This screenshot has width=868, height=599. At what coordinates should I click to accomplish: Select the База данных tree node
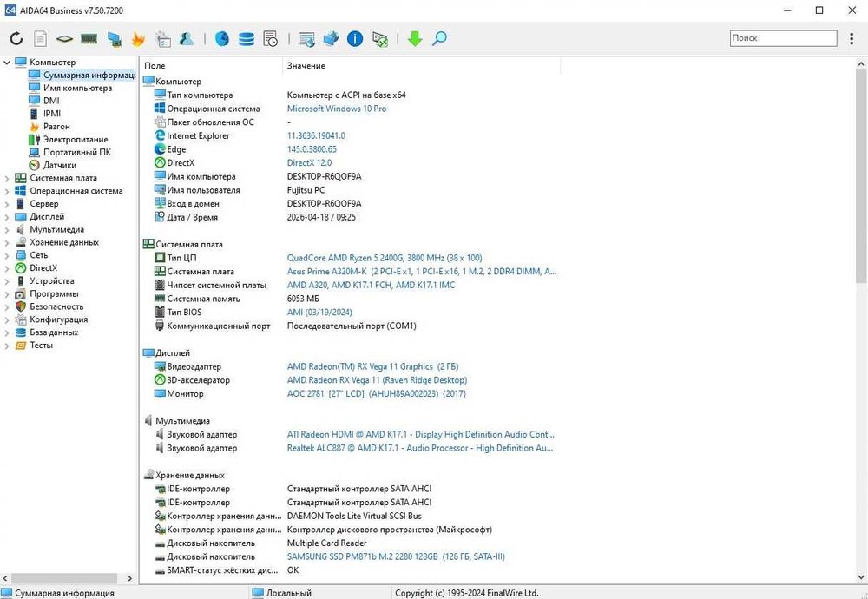tap(54, 332)
